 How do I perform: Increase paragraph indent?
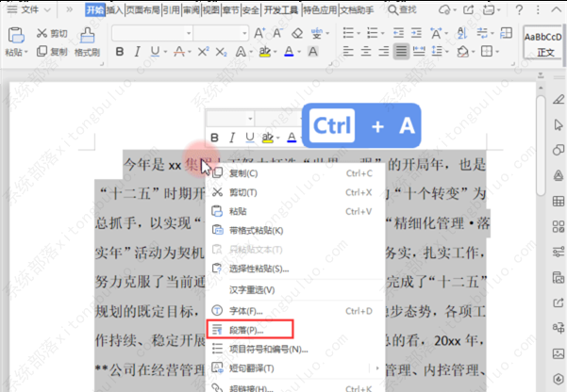pyautogui.click(x=416, y=33)
